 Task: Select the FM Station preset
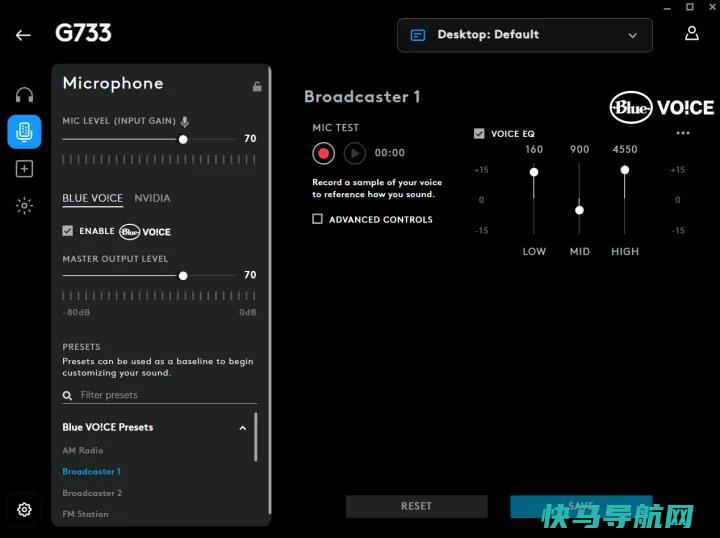tap(85, 514)
